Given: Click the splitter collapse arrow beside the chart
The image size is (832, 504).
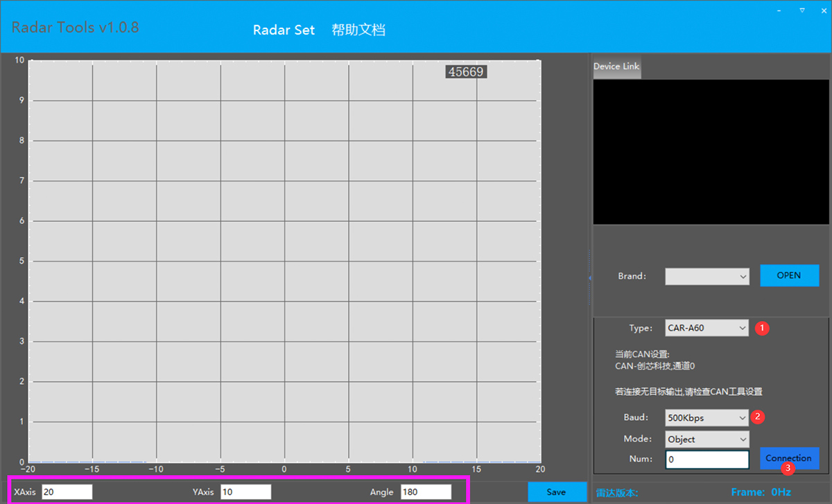Looking at the screenshot, I should pyautogui.click(x=589, y=277).
